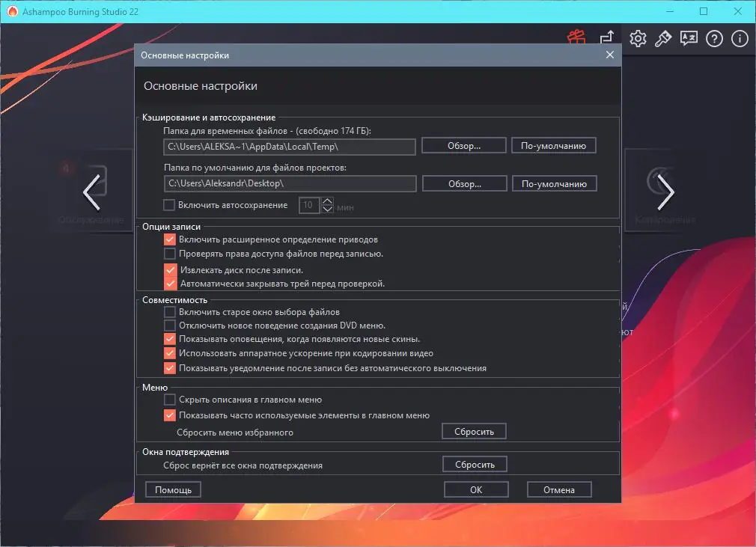The height and width of the screenshot is (547, 756).
Task: Enable the Включить автосохранение checkbox
Action: [168, 204]
